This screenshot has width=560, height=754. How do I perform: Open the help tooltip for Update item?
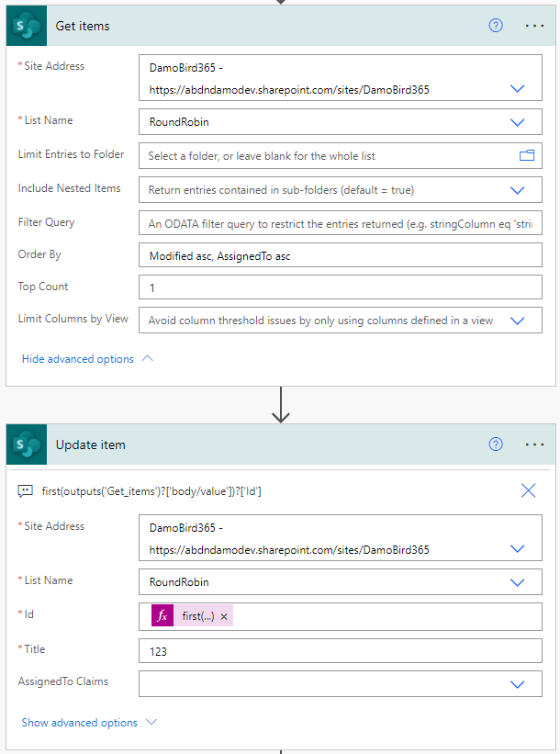(x=496, y=445)
